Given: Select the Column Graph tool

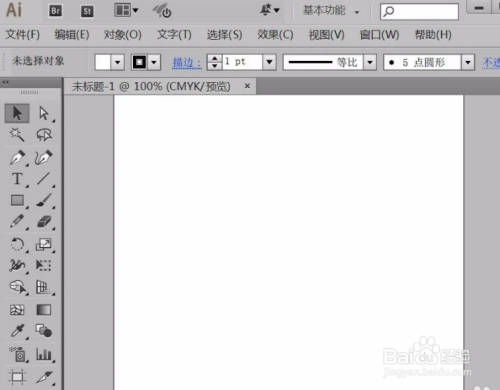Looking at the screenshot, I should point(44,354).
